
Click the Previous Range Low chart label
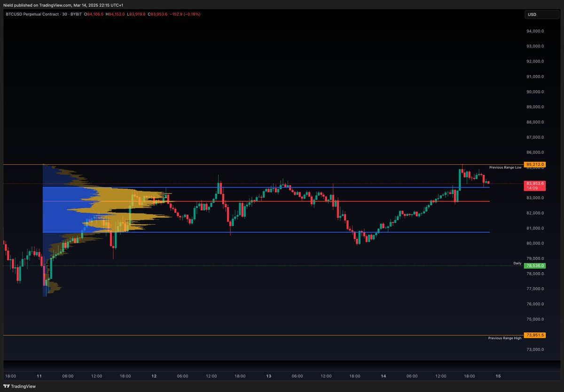pos(505,167)
